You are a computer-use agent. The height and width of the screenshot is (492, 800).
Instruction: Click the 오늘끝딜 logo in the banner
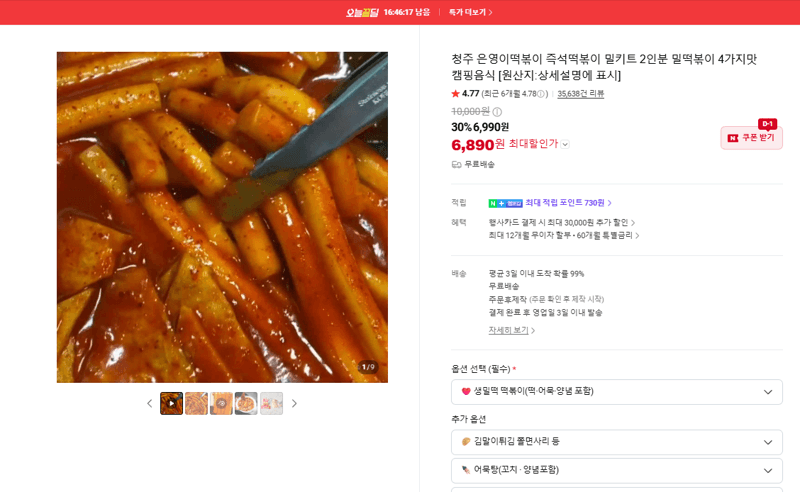(362, 12)
